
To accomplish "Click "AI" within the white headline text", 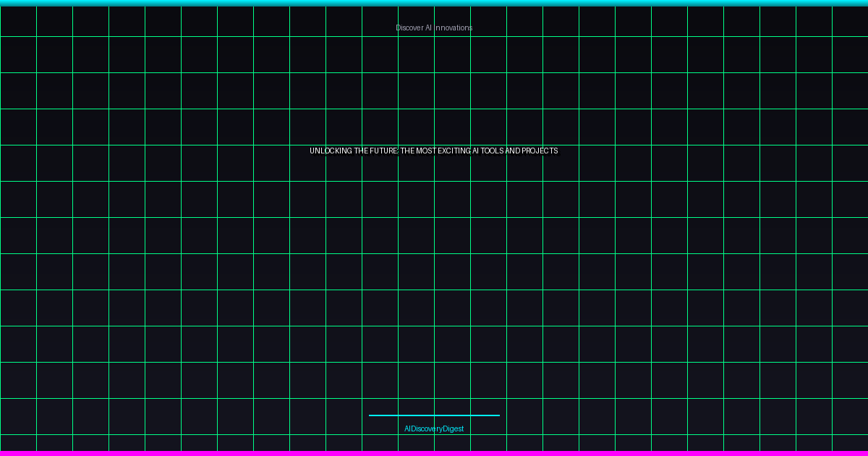I will pyautogui.click(x=475, y=151).
